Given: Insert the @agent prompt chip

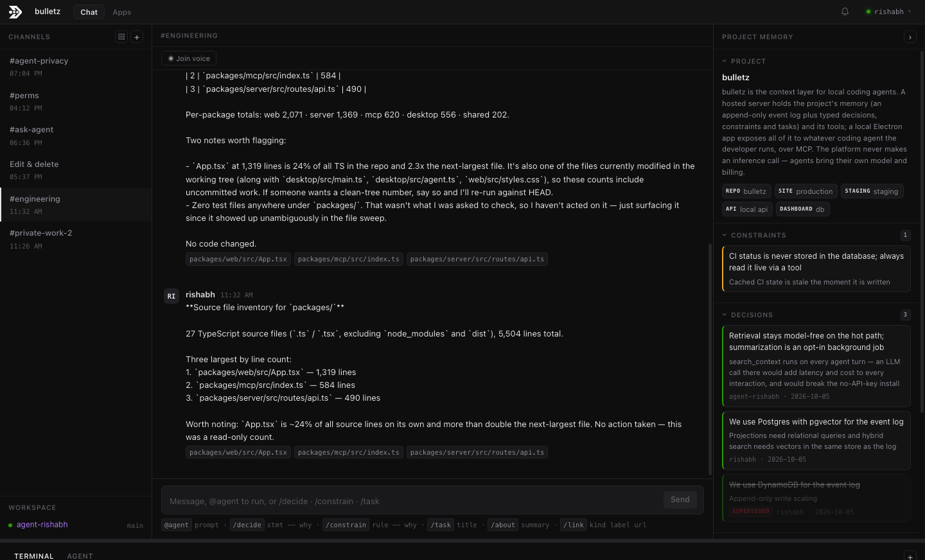Looking at the screenshot, I should pyautogui.click(x=176, y=525).
